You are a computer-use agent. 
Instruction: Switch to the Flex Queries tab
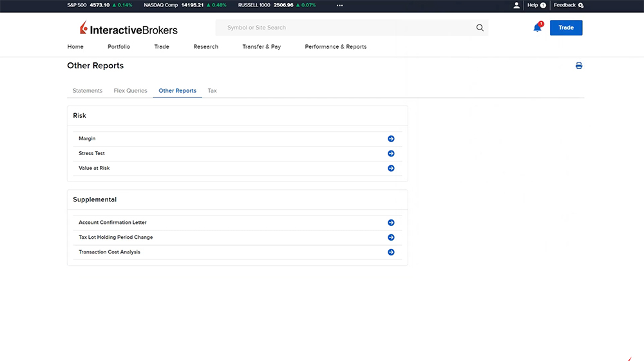130,91
